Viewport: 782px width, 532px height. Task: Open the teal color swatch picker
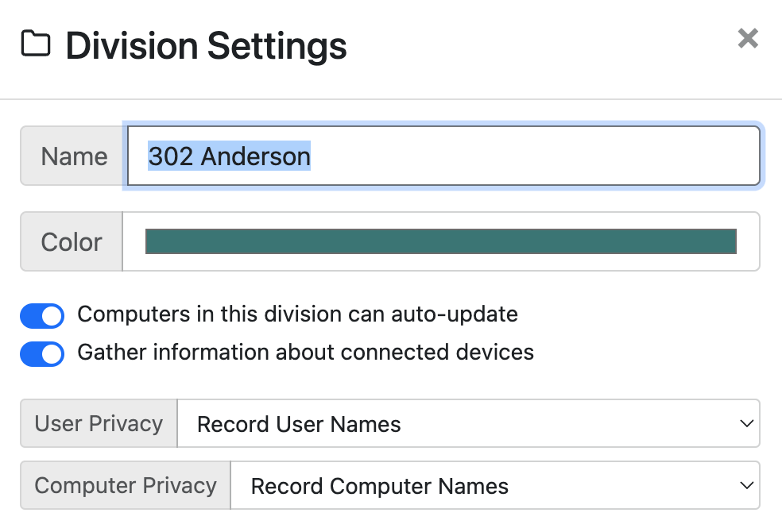click(x=441, y=241)
